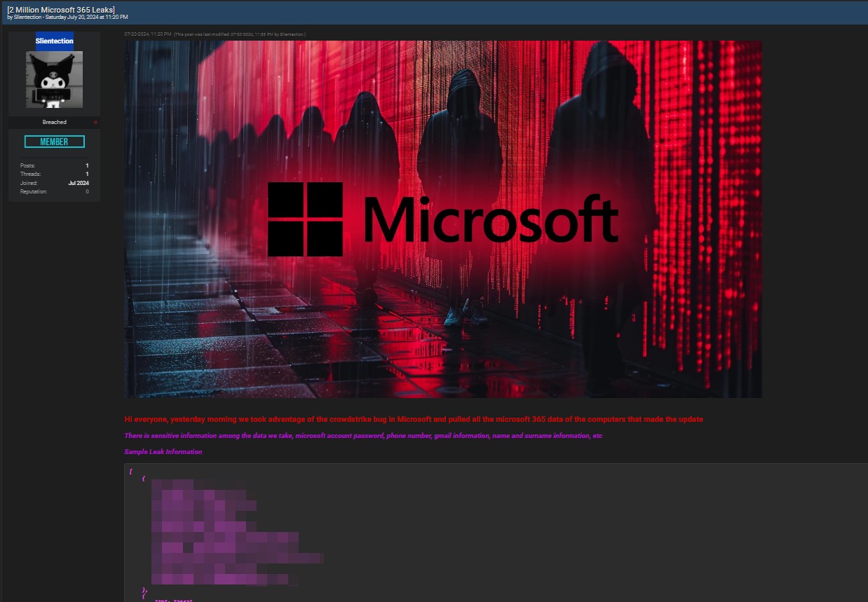Click the post timestamp 07-20-2024, 11:20 PM
The width and height of the screenshot is (868, 602).
148,34
